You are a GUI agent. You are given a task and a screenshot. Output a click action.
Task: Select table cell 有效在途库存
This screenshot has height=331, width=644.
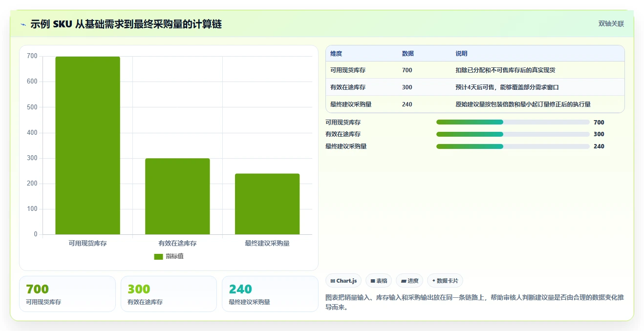point(348,87)
